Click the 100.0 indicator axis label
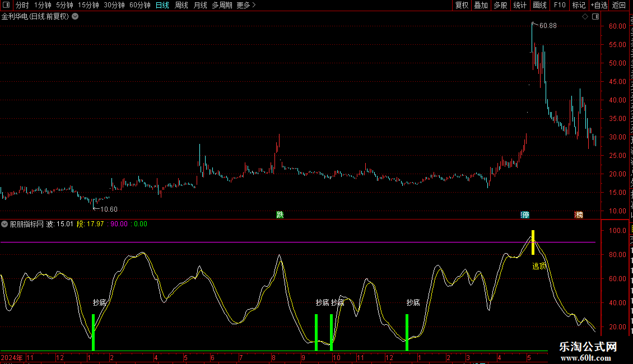This screenshot has width=633, height=364. click(x=618, y=231)
